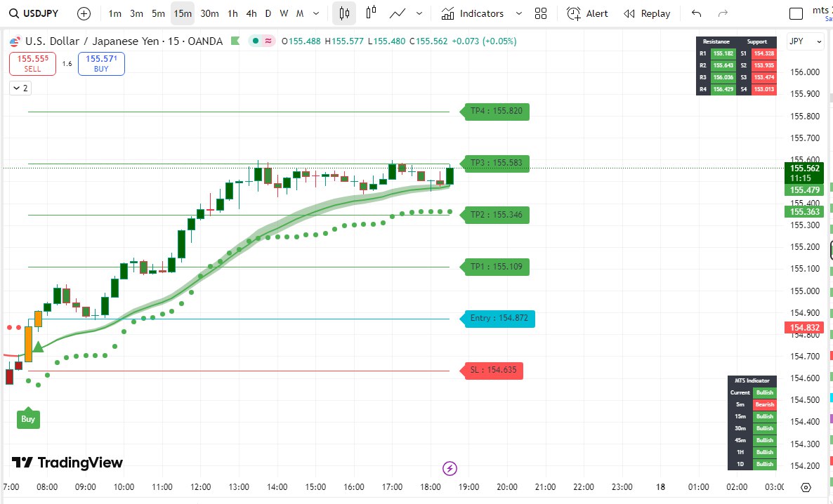Click the green Buy signal marker
Screen dimensions: 833x504
[28, 418]
